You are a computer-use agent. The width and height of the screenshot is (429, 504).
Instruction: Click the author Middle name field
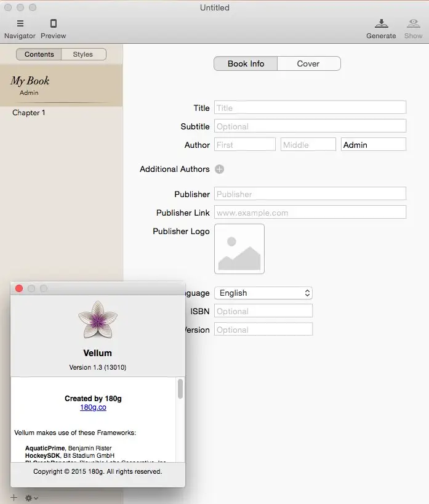click(308, 144)
